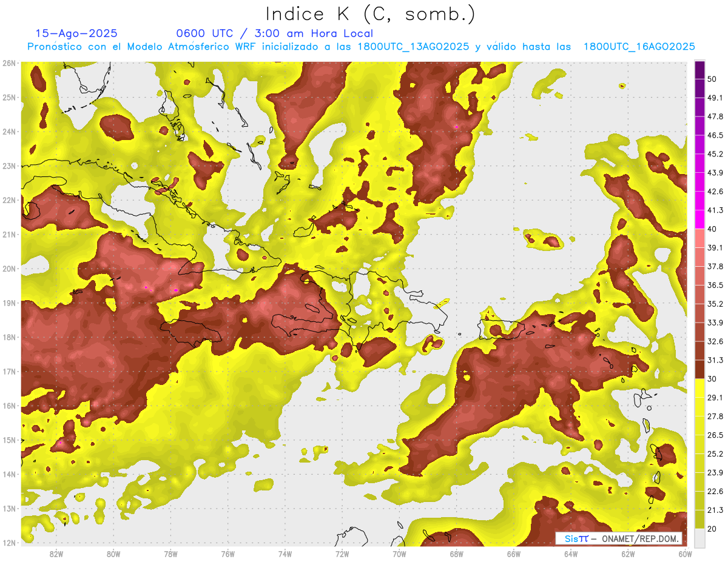Click the longitude label "72W"
The image size is (728, 562).
tap(342, 554)
